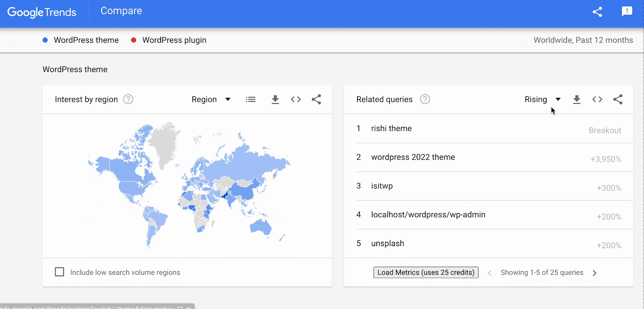Get embed code for Related queries
644x309 pixels.
point(597,100)
